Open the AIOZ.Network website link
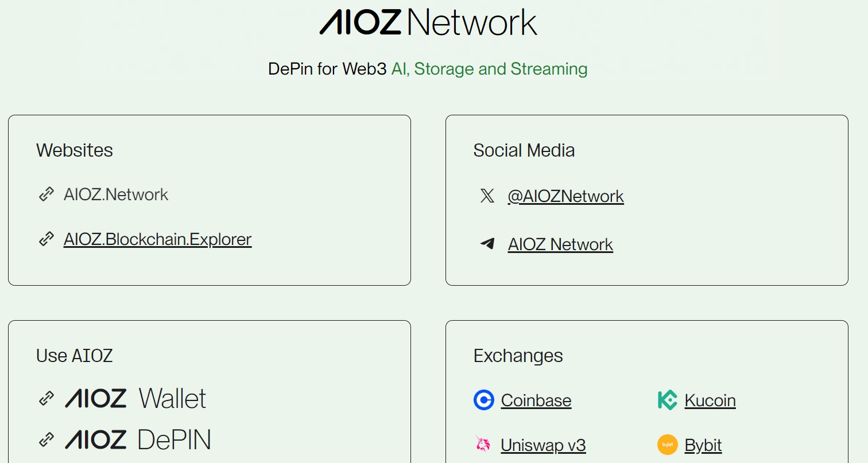This screenshot has width=868, height=463. [116, 194]
